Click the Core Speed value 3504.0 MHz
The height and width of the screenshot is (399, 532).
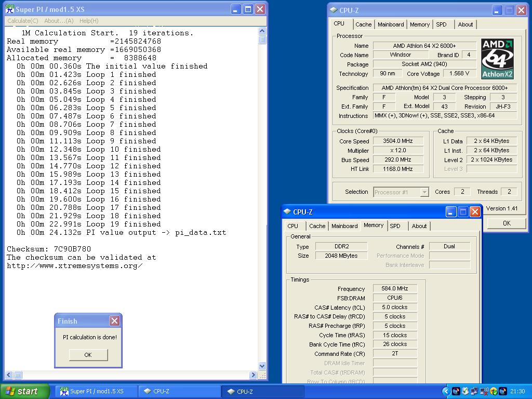pos(398,141)
